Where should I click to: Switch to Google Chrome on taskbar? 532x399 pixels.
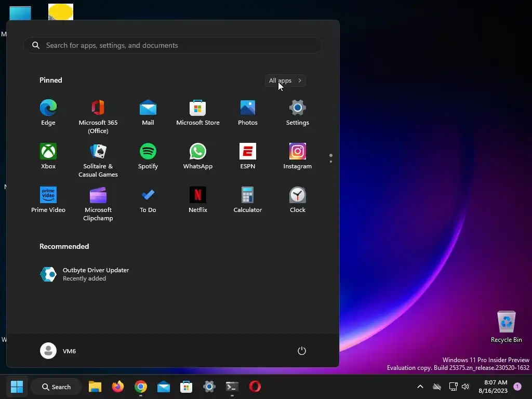pos(140,387)
